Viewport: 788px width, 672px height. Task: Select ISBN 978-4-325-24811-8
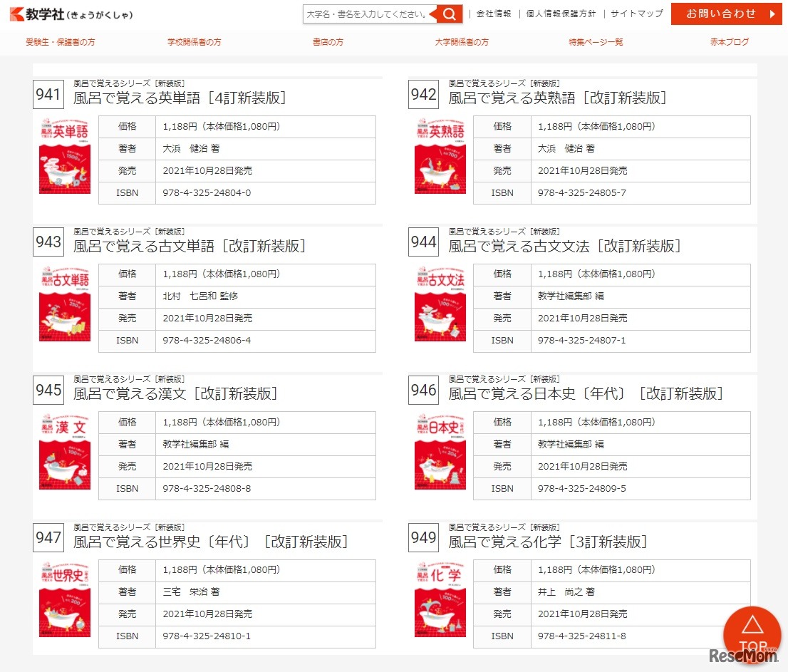point(582,636)
